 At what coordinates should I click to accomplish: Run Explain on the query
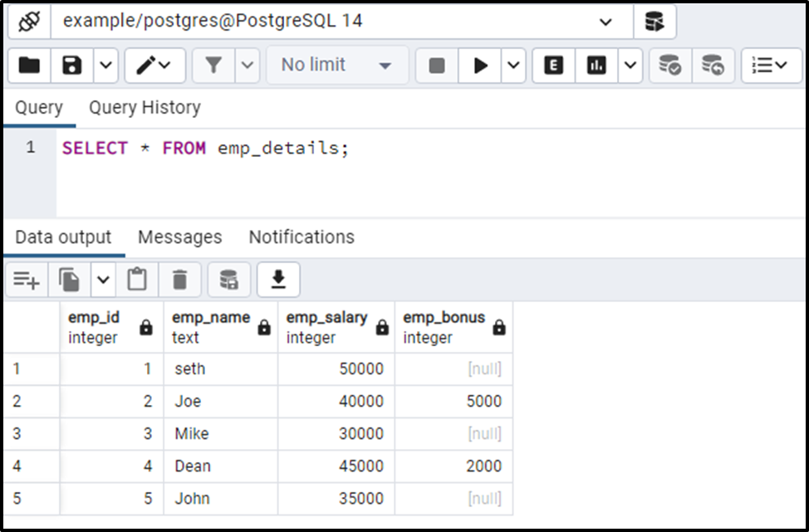click(x=553, y=65)
